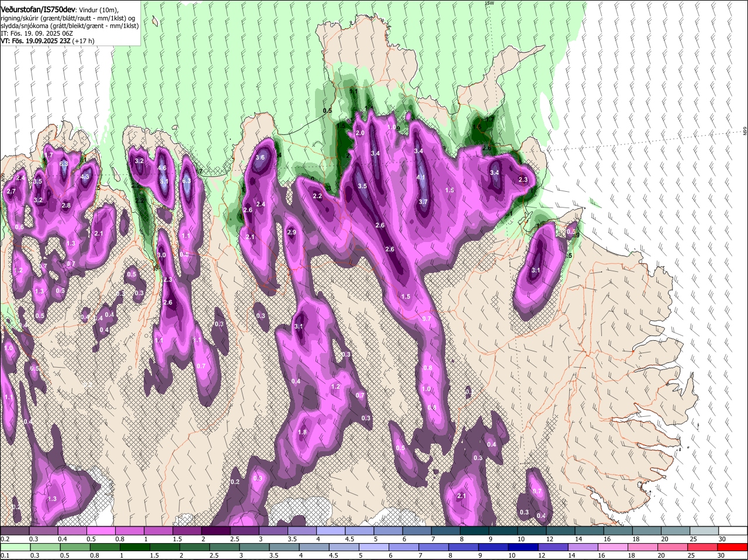Select the 2.0 map value
748x560 pixels.
[x=360, y=133]
